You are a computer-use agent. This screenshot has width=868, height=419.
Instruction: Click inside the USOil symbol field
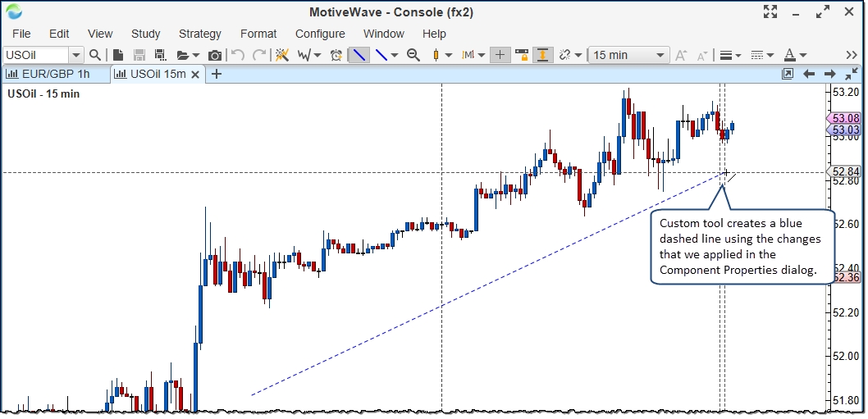coord(36,55)
